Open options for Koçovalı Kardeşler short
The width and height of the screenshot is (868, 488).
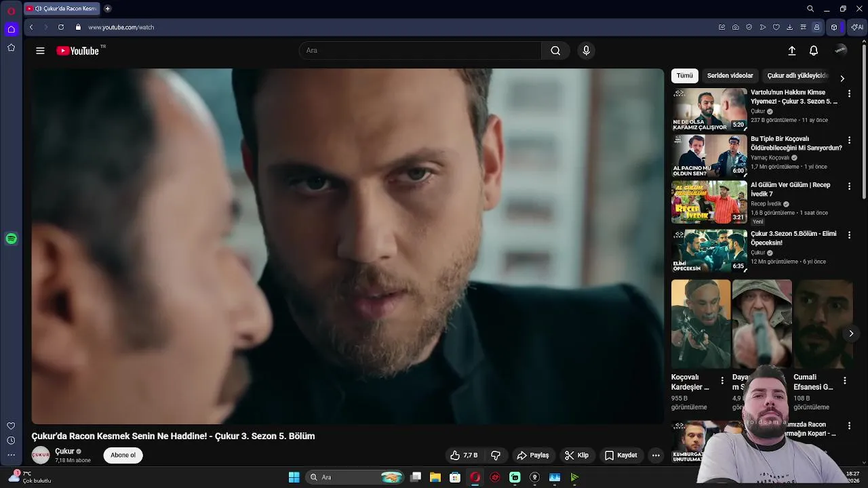[722, 381]
